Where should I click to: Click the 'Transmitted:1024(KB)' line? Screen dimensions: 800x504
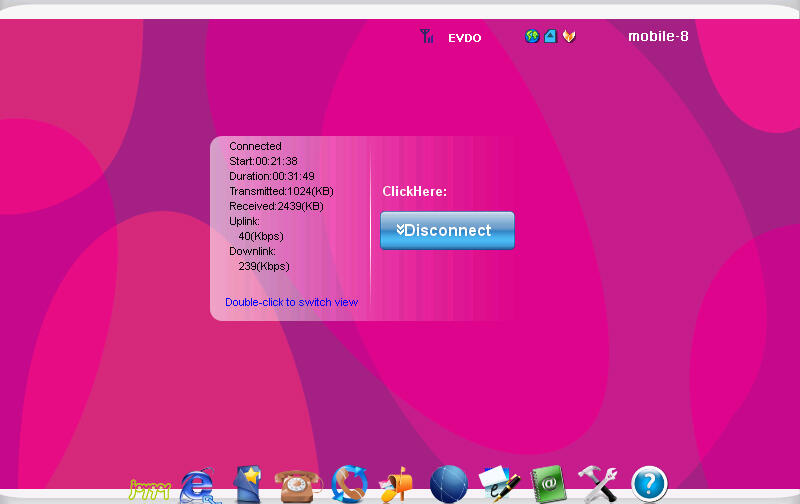tap(281, 191)
